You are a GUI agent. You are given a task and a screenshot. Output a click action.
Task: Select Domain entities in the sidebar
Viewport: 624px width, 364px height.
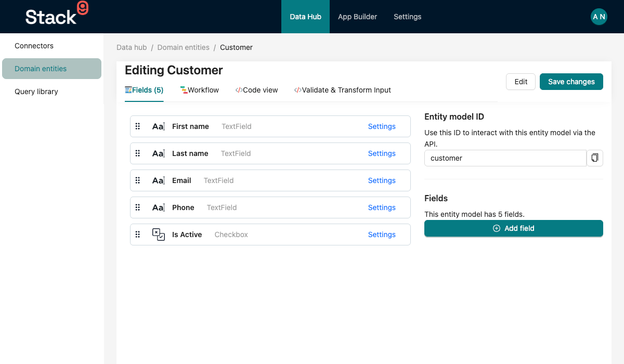(x=51, y=69)
